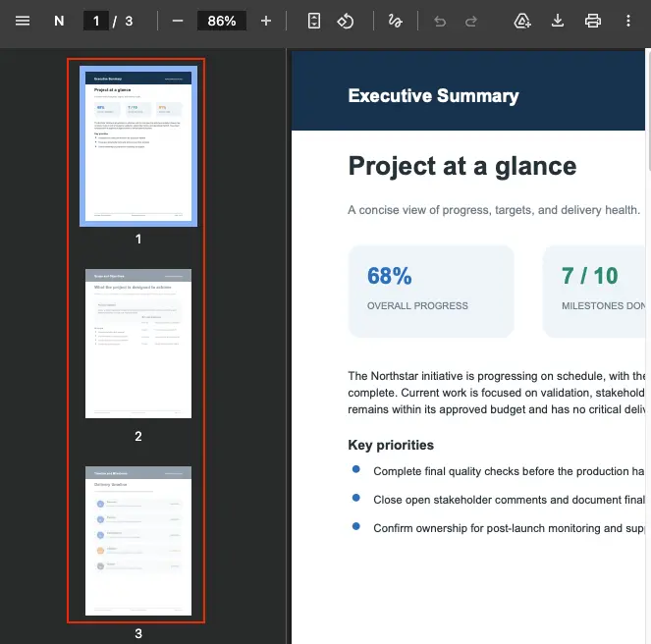
Task: Select page 1 thumbnail
Action: pos(138,146)
